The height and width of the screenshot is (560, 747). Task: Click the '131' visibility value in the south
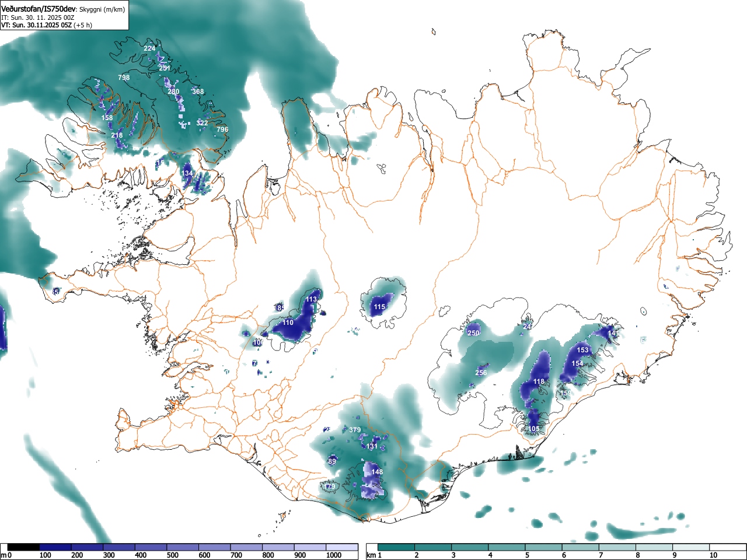point(372,446)
